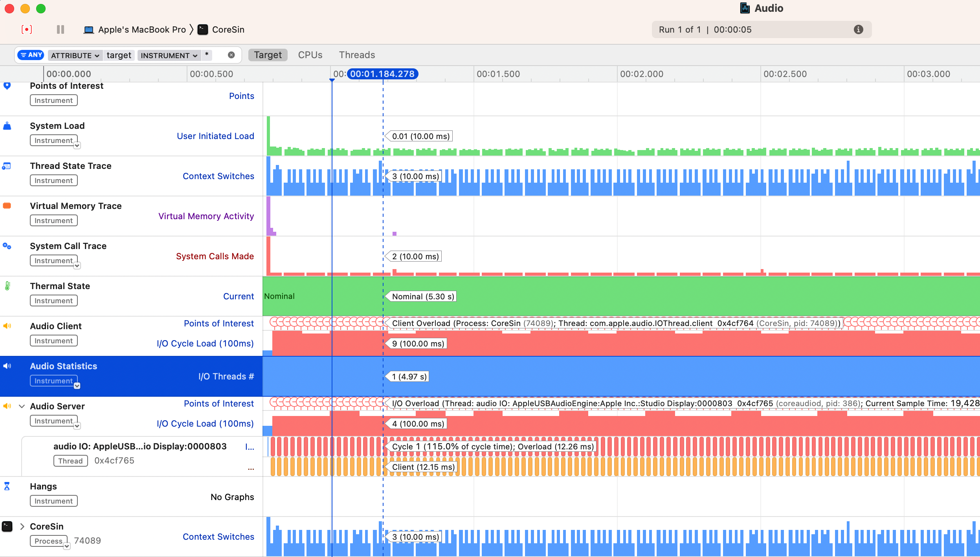The width and height of the screenshot is (980, 557).
Task: Toggle the ANY filter matching mode
Action: tap(31, 55)
